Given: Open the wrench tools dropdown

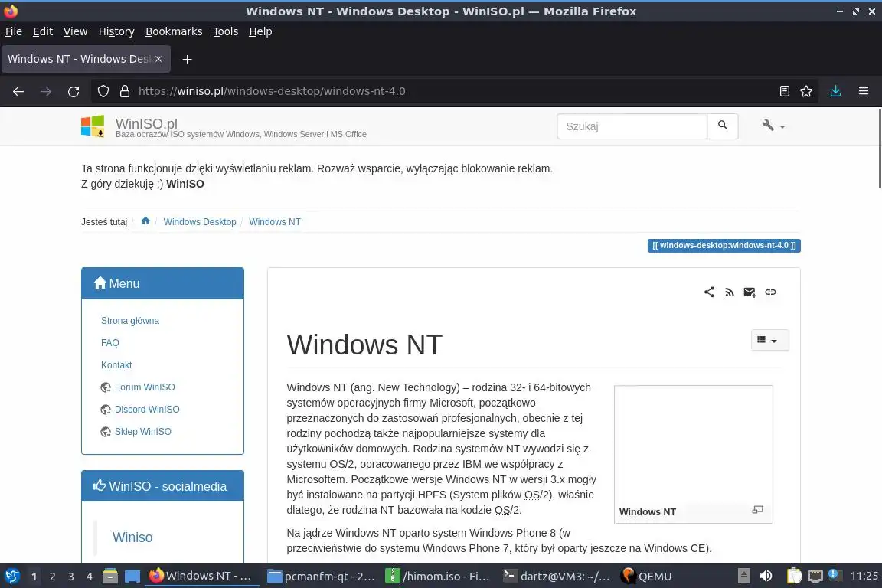Looking at the screenshot, I should coord(773,126).
